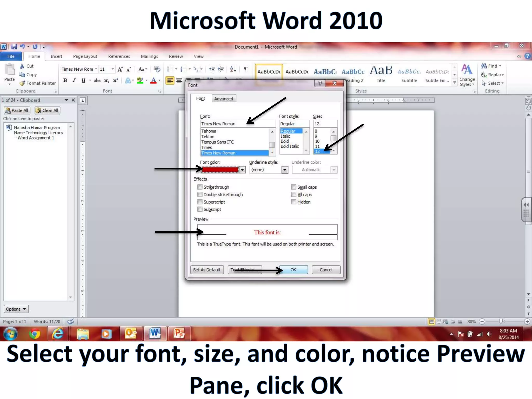Click the red Font color swatch
The height and width of the screenshot is (399, 532).
(220, 170)
